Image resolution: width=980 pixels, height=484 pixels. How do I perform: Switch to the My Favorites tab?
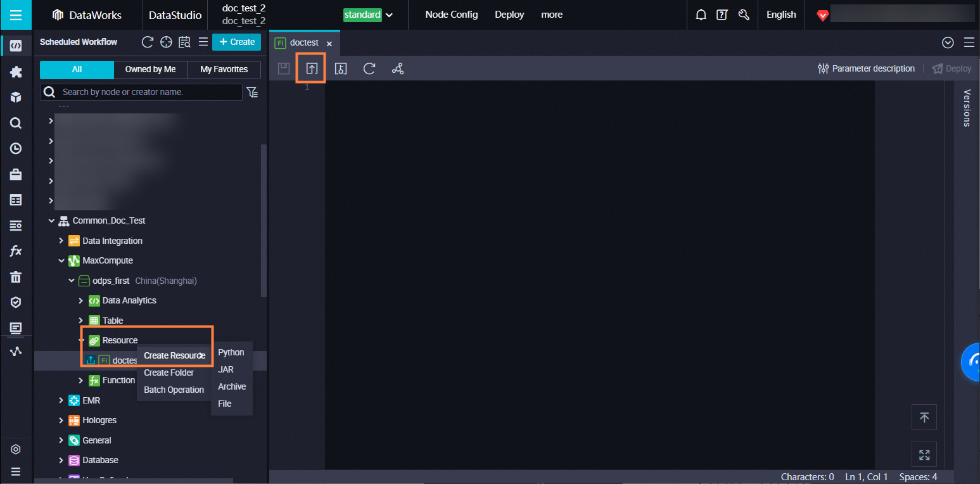click(224, 69)
